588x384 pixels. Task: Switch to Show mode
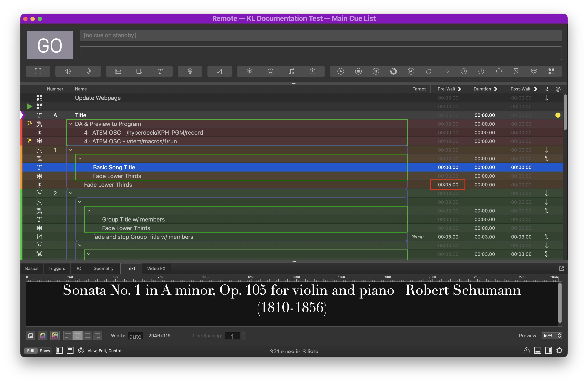click(x=45, y=351)
